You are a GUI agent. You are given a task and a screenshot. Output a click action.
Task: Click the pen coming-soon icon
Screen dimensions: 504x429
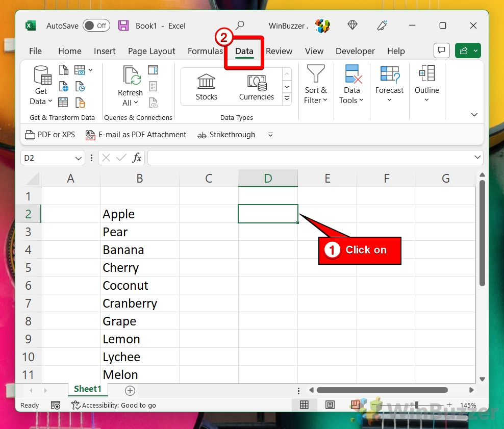(x=382, y=26)
